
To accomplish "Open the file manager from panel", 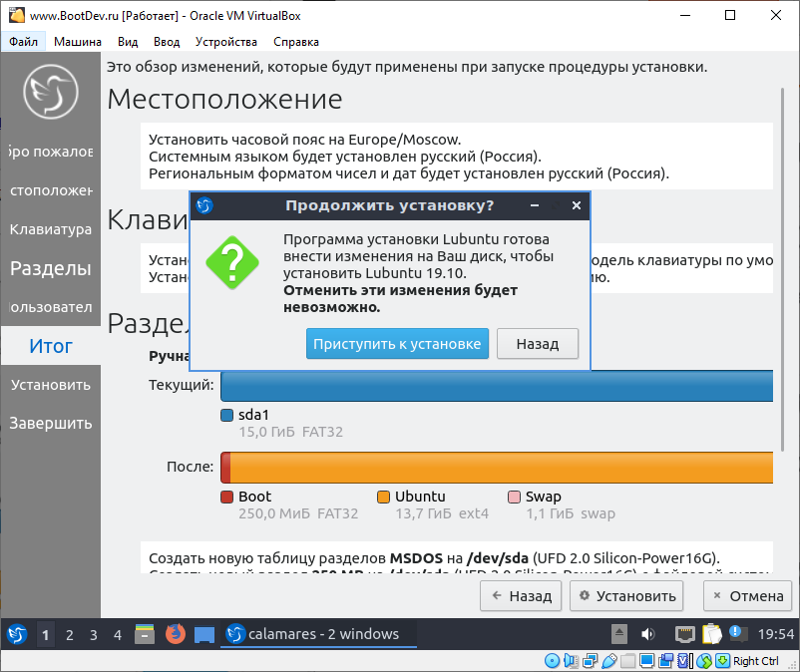I will 145,634.
